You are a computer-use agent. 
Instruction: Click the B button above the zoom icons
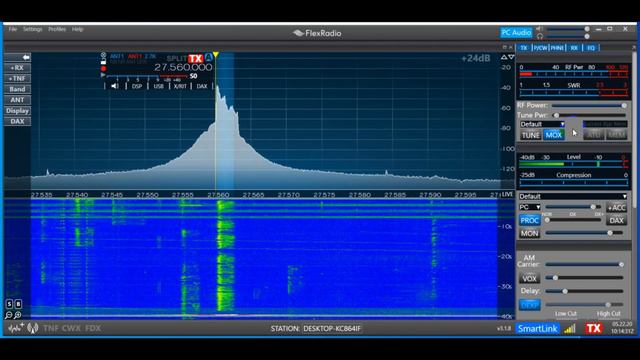tap(18, 304)
